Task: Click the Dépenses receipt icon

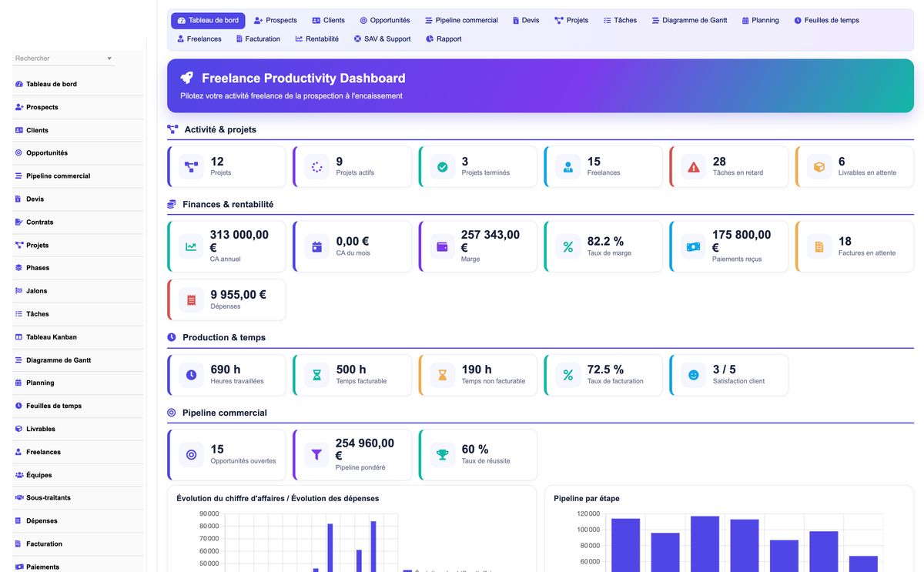Action: [x=191, y=299]
